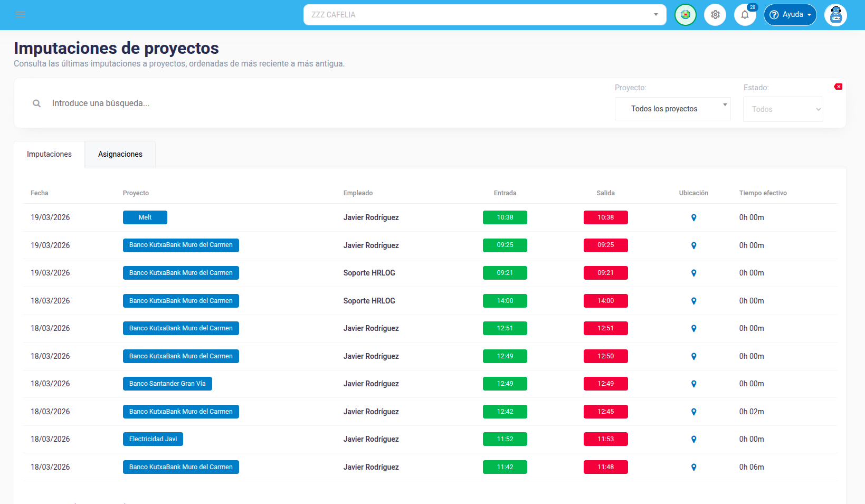Open the Estado Todos dropdown
865x504 pixels.
tap(783, 109)
